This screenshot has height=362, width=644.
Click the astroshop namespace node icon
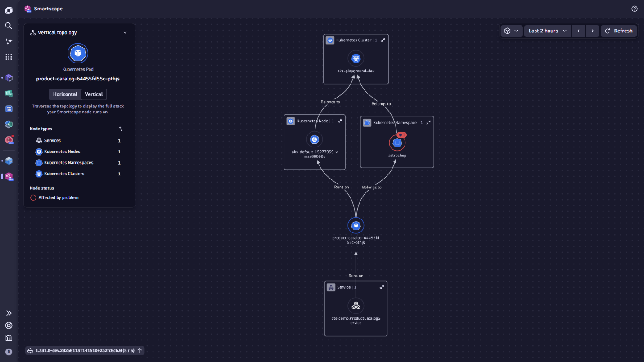[397, 142]
